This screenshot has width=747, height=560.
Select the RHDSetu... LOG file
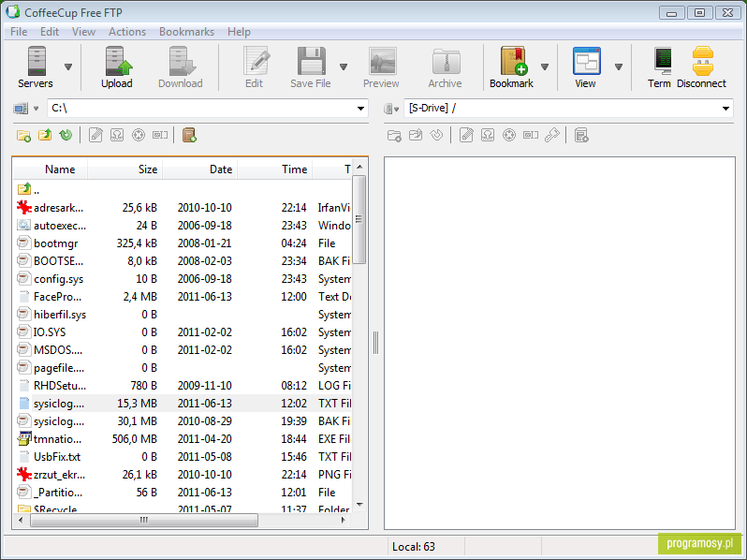point(183,386)
